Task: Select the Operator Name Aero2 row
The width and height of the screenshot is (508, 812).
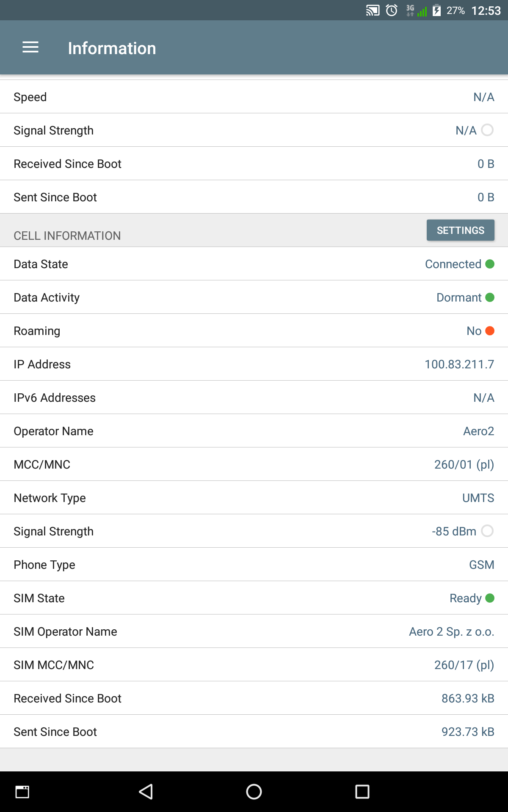Action: coord(254,431)
